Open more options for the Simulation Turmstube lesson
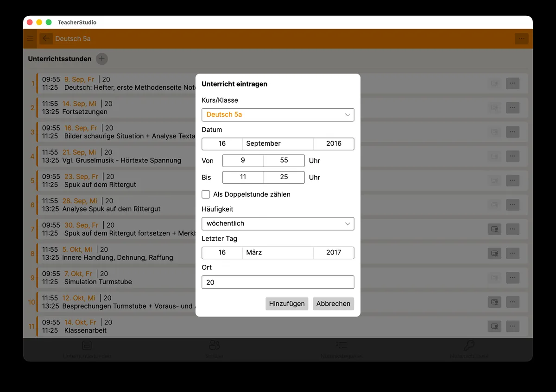This screenshot has width=556, height=392. [512, 278]
